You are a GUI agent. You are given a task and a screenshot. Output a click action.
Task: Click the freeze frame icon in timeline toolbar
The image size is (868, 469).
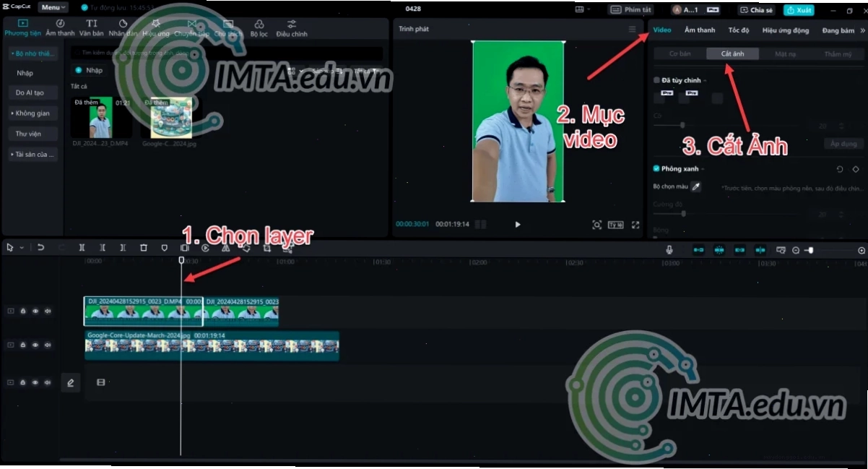[184, 248]
